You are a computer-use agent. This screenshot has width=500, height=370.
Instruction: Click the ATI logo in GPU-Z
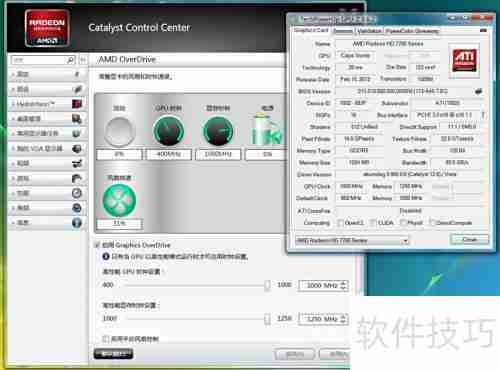465,60
